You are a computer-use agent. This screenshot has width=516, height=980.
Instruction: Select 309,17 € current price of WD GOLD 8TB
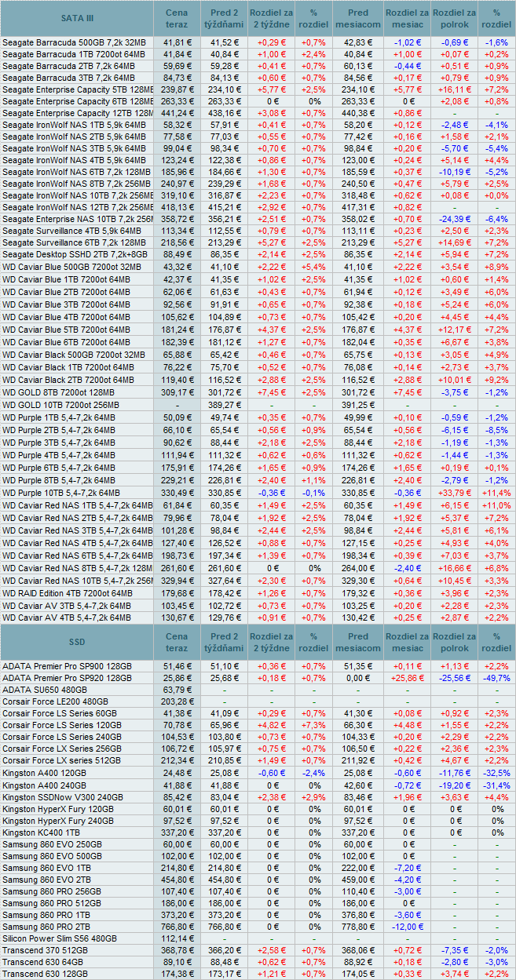[177, 392]
